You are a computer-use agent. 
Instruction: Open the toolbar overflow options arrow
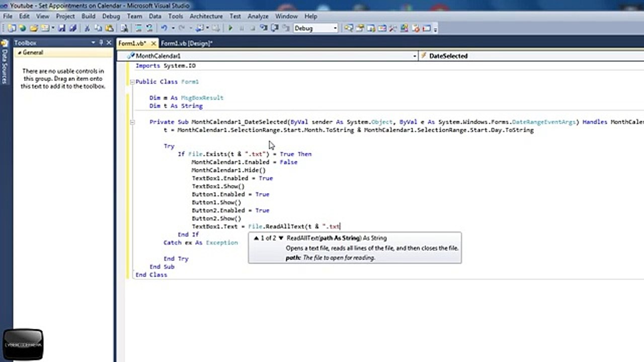tap(435, 29)
